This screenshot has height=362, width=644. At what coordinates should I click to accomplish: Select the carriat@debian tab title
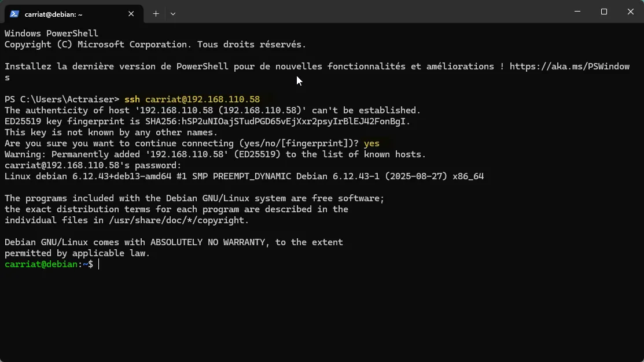coord(54,13)
